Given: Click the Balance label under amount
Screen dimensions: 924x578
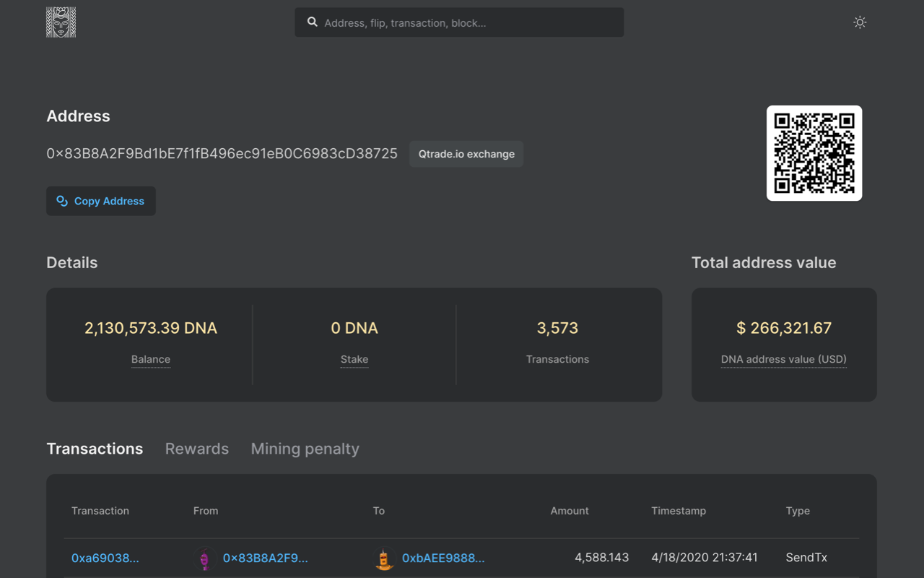Looking at the screenshot, I should point(151,359).
